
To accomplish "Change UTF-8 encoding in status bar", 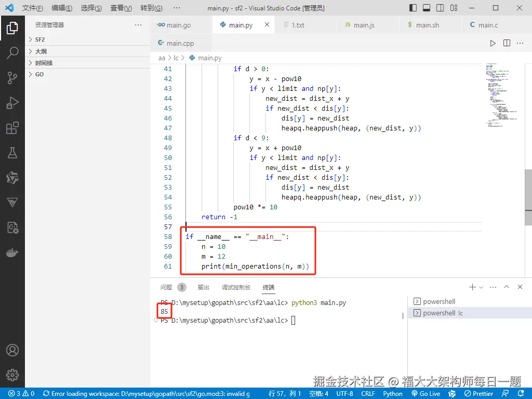I will tap(344, 394).
